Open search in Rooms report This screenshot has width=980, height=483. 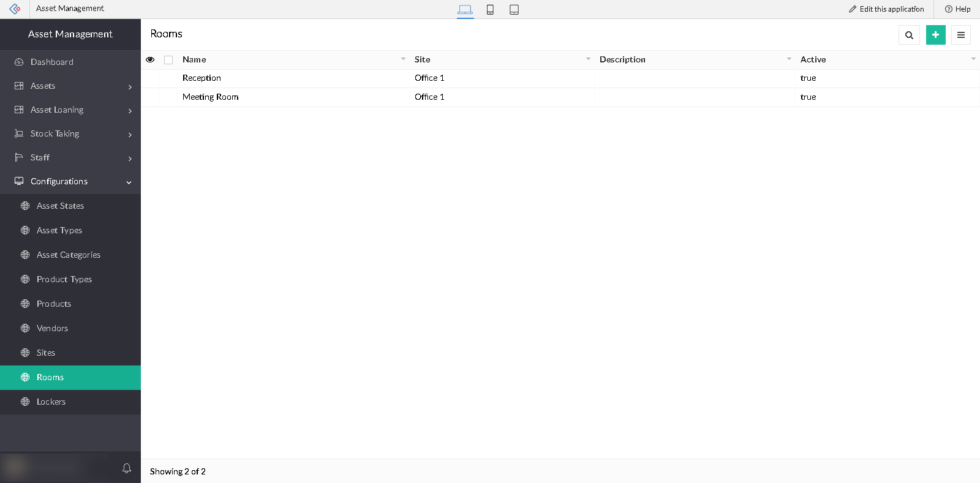click(x=909, y=35)
